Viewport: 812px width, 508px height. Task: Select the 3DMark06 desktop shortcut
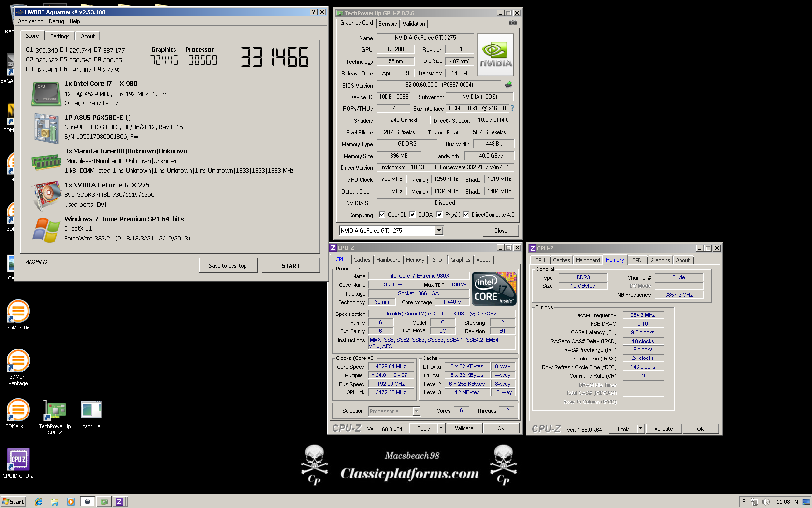tap(18, 315)
